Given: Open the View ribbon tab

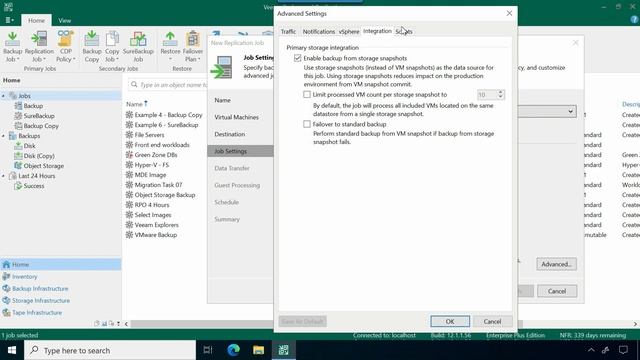Looking at the screenshot, I should point(64,20).
